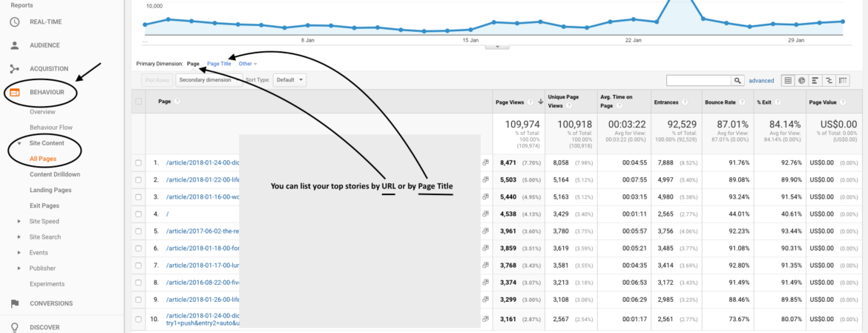Open the Sort Type Default dropdown
Image resolution: width=868 pixels, height=333 pixels.
[289, 79]
